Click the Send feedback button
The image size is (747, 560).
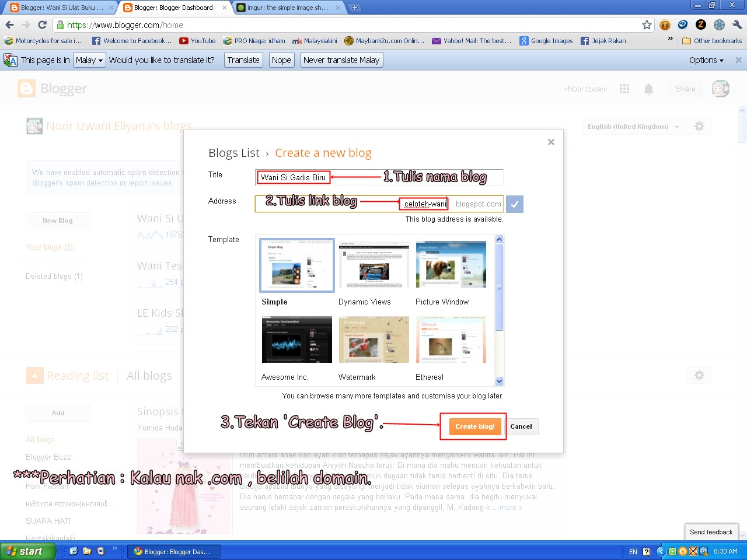[711, 532]
